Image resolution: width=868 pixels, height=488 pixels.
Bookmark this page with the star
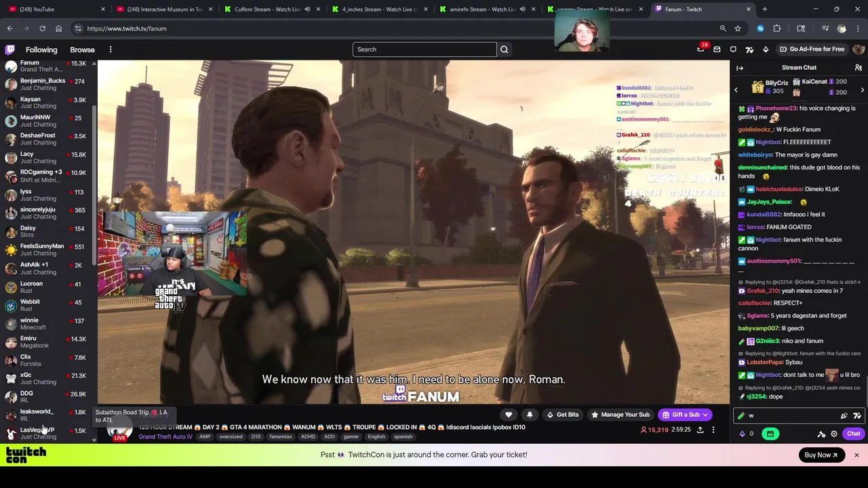point(737,28)
